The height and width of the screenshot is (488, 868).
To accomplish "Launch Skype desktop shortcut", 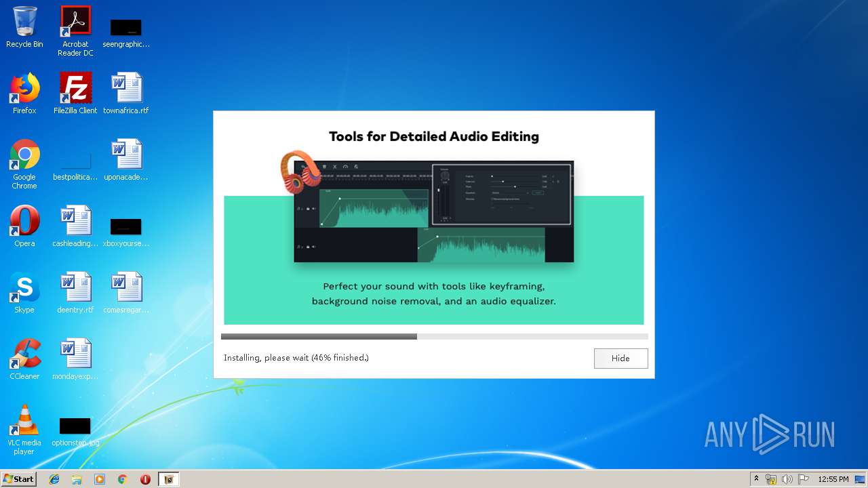I will (x=24, y=293).
